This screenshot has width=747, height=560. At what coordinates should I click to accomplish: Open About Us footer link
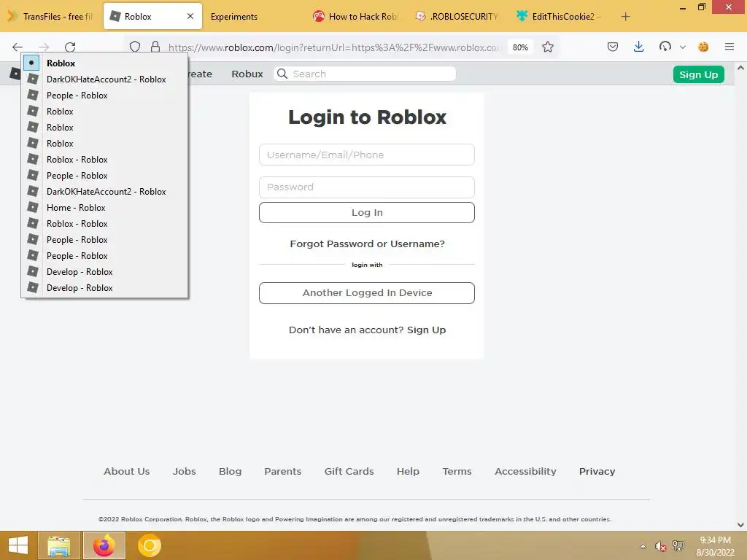click(127, 472)
